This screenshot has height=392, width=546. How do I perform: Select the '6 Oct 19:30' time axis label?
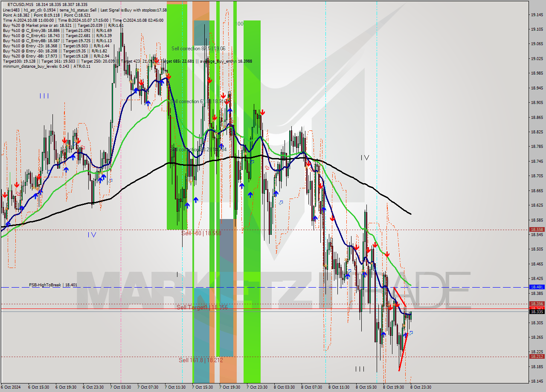click(x=66, y=387)
